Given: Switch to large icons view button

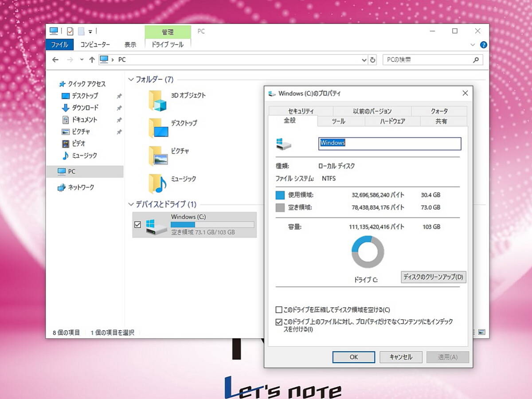Looking at the screenshot, I should 482,332.
